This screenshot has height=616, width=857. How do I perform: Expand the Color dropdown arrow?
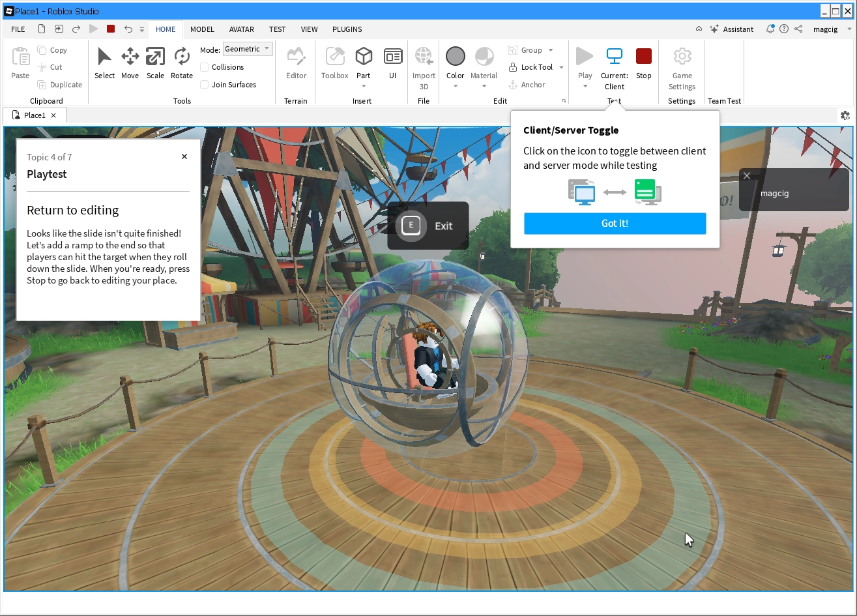[456, 86]
